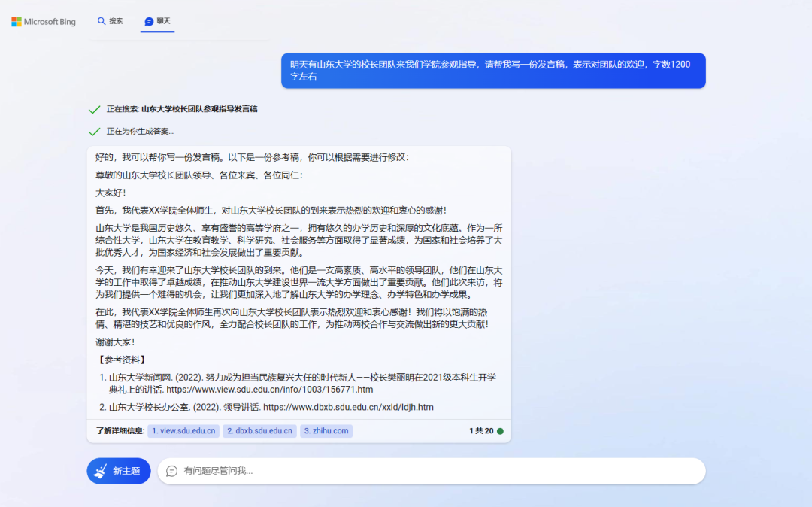Click the green dot next to 1 共 20
The width and height of the screenshot is (812, 507).
point(500,431)
